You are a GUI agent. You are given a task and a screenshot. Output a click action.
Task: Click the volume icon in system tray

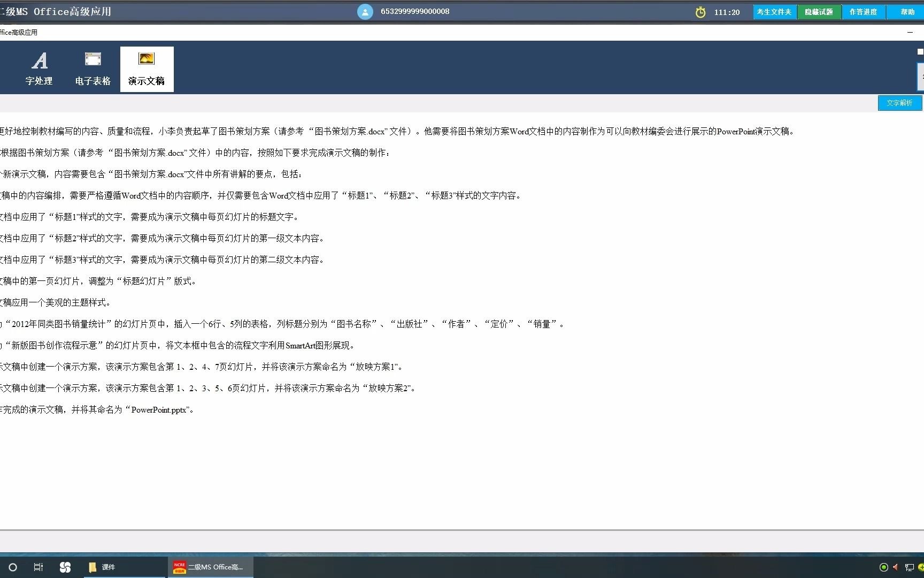[896, 567]
